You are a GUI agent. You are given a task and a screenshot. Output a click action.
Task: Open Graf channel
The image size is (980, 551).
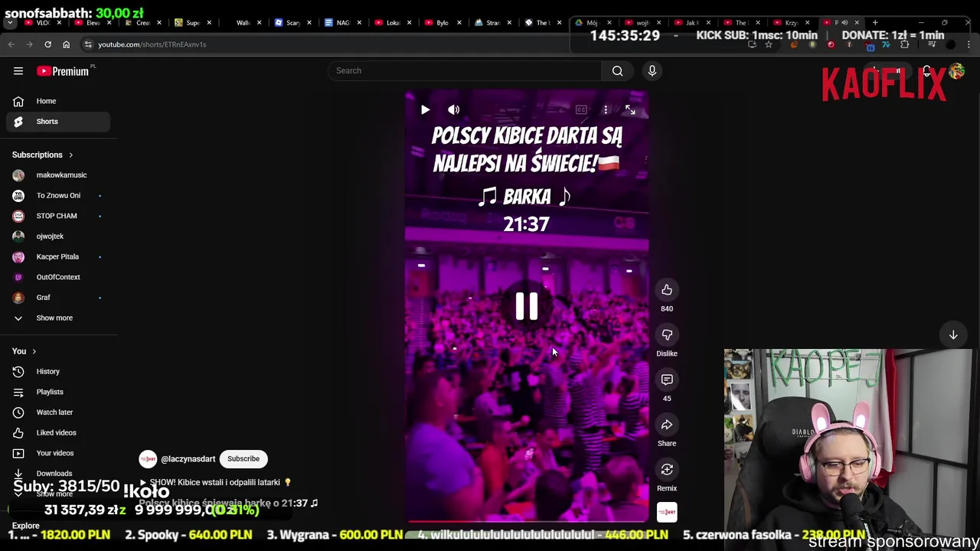[58, 298]
